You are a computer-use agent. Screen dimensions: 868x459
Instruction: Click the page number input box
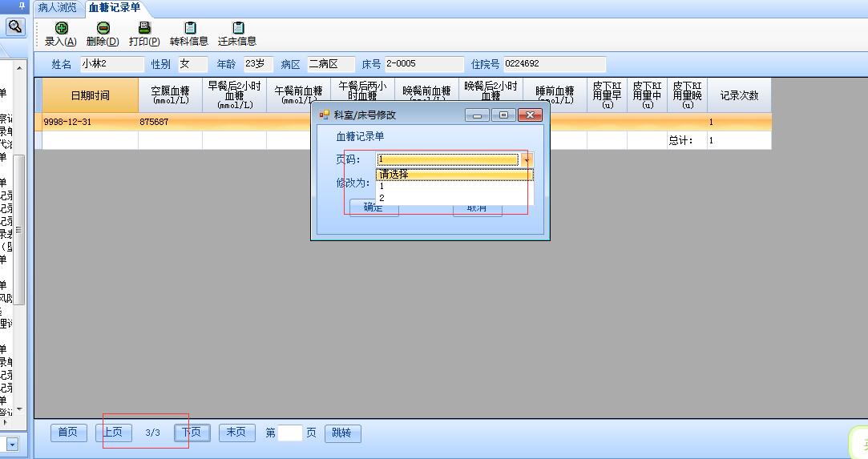pyautogui.click(x=290, y=433)
